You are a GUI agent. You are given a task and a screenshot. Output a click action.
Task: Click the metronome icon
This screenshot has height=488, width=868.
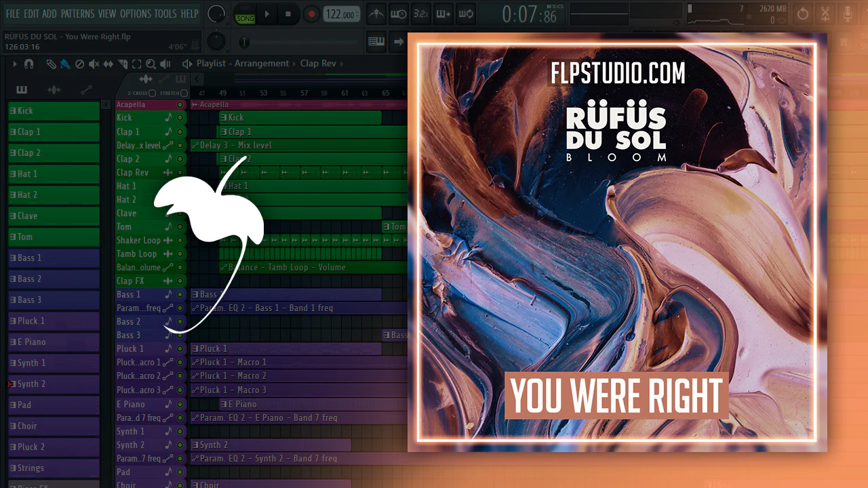pyautogui.click(x=376, y=14)
